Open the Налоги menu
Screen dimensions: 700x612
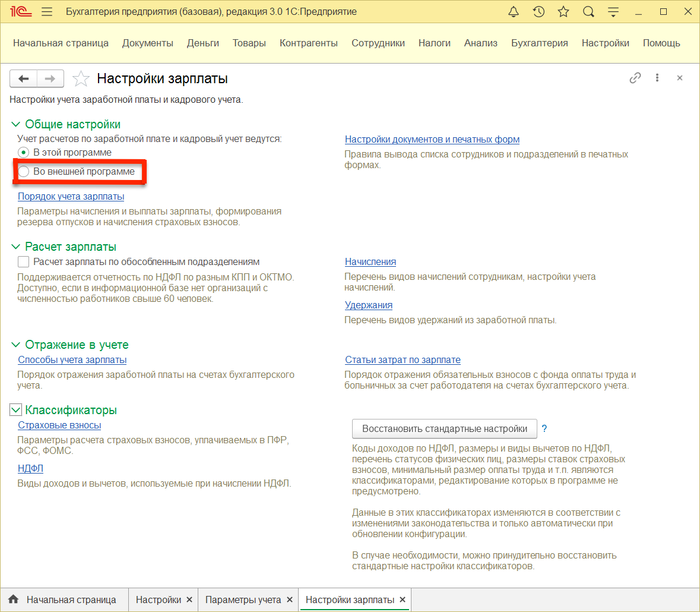[x=434, y=43]
